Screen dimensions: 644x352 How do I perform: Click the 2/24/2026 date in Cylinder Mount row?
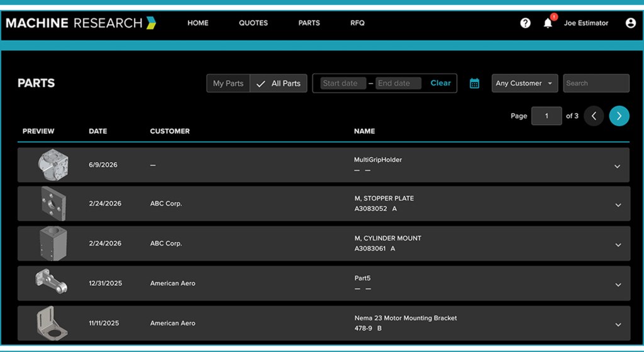tap(105, 244)
